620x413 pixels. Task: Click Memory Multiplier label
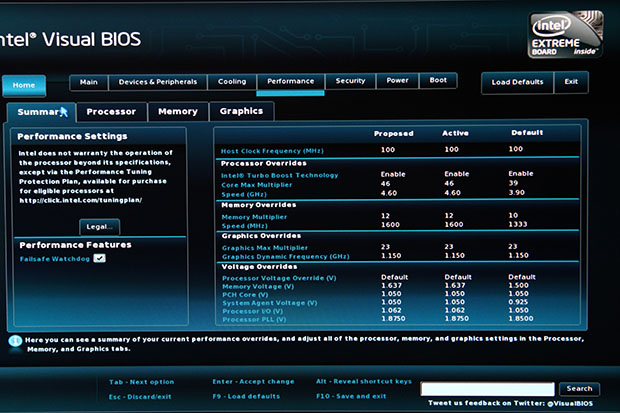click(254, 217)
